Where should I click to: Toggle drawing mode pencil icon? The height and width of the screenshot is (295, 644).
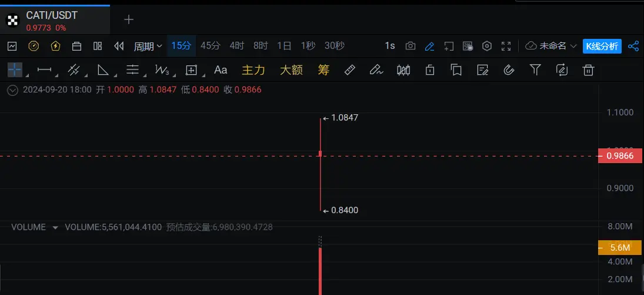point(429,46)
